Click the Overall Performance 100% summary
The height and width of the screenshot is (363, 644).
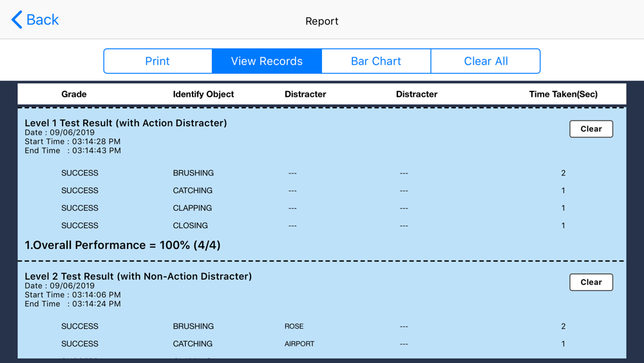click(122, 246)
